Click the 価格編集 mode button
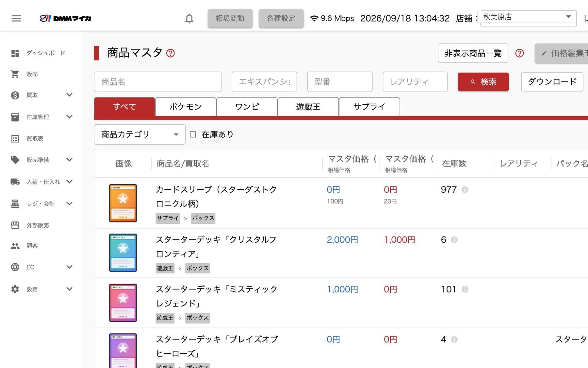This screenshot has width=588, height=368. coord(562,53)
